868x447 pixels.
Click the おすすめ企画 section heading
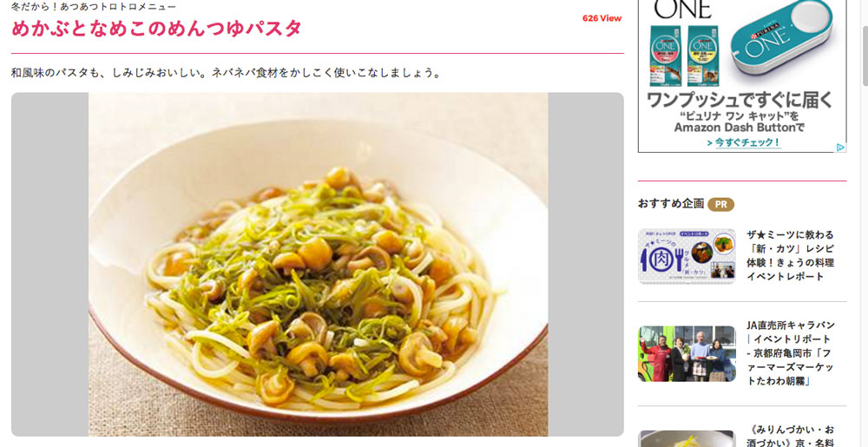(670, 204)
